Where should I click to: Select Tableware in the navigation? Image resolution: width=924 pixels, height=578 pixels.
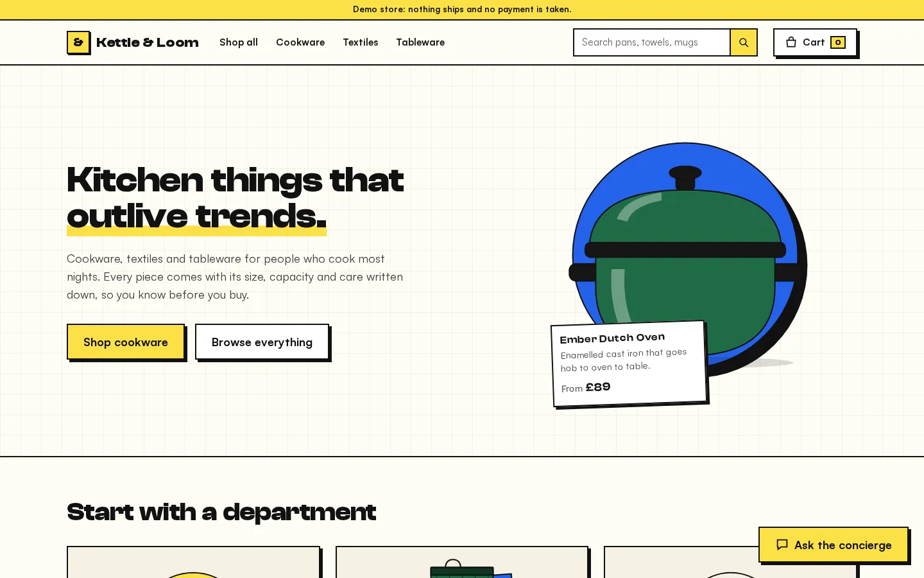420,42
